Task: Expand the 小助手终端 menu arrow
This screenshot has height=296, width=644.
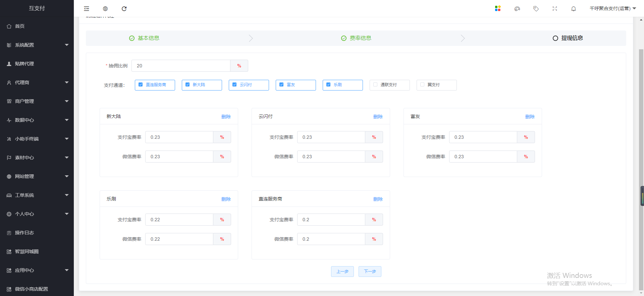Action: (x=67, y=139)
